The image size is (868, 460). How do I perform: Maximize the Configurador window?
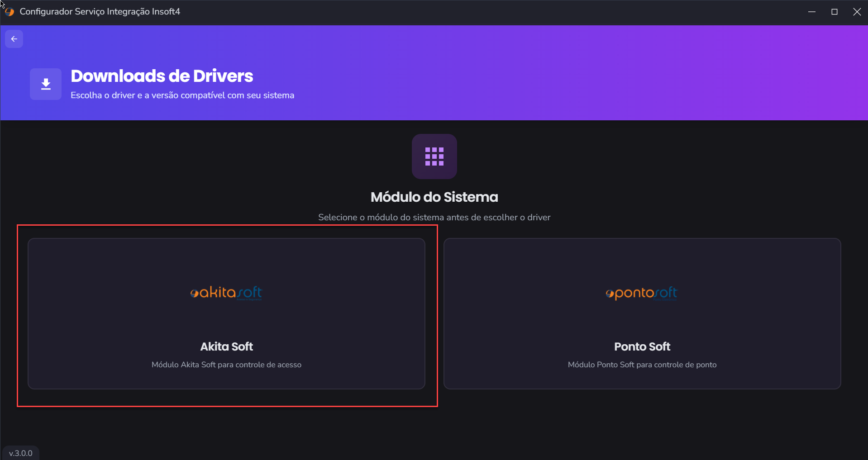834,12
